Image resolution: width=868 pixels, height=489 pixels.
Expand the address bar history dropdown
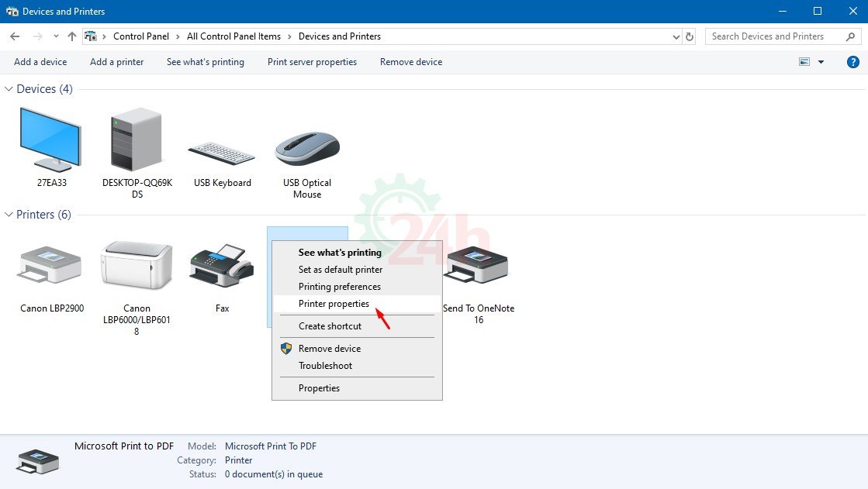pyautogui.click(x=676, y=36)
